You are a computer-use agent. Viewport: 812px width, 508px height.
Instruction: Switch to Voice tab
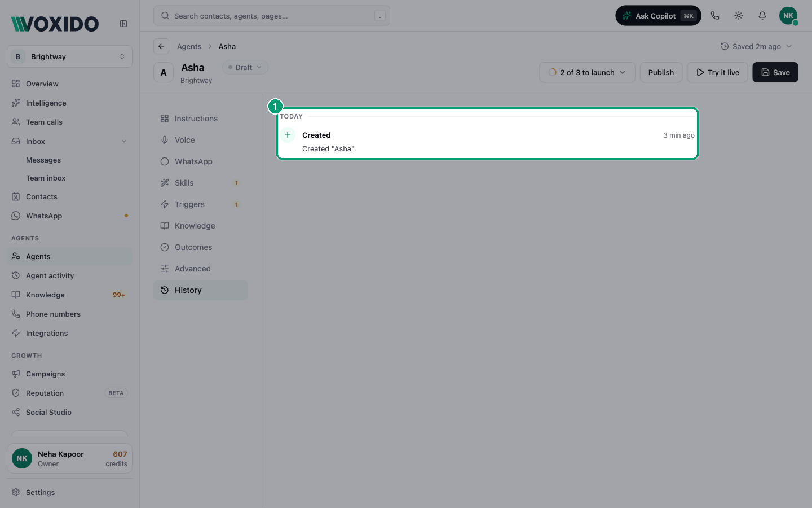(x=201, y=140)
